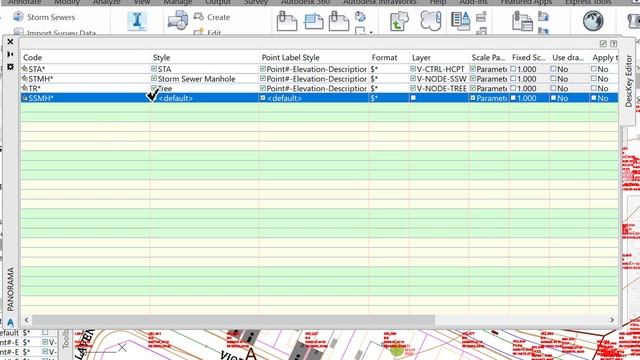Click the text style A icon
The height and width of the screenshot is (360, 640).
click(461, 21)
